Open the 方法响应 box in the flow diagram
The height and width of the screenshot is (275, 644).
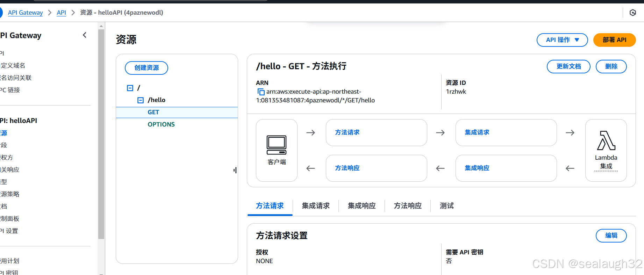[376, 168]
